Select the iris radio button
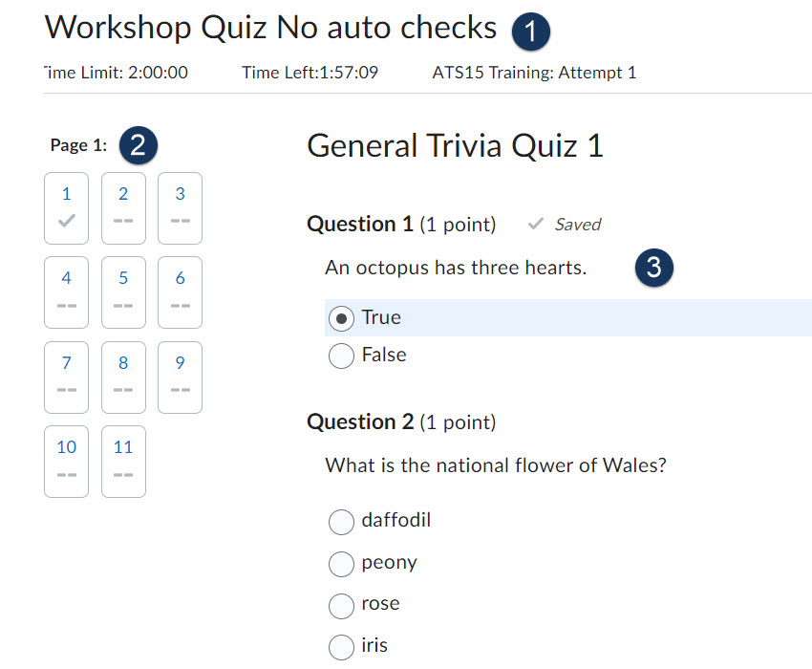This screenshot has width=812, height=669. pos(341,646)
